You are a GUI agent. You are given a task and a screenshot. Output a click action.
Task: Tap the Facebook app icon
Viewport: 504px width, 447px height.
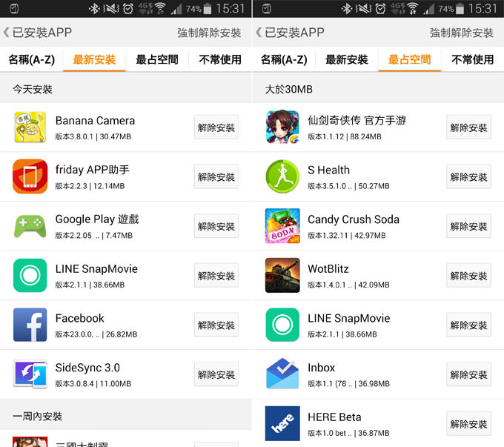[30, 325]
